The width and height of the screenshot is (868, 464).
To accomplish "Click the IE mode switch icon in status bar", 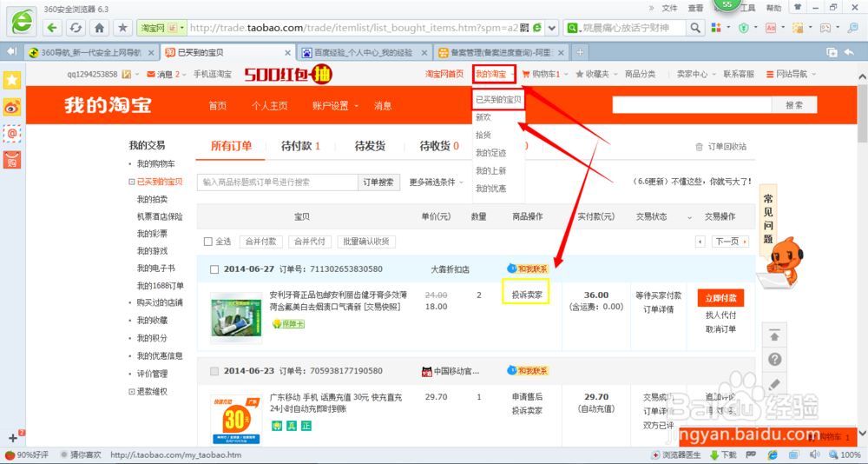I will click(773, 454).
